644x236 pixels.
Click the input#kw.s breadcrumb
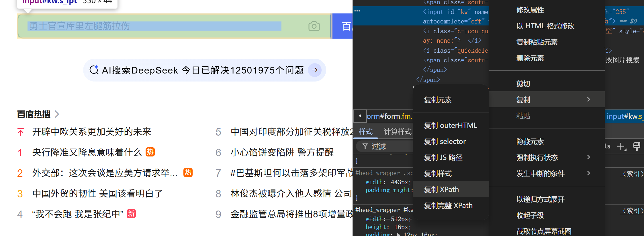pyautogui.click(x=625, y=116)
